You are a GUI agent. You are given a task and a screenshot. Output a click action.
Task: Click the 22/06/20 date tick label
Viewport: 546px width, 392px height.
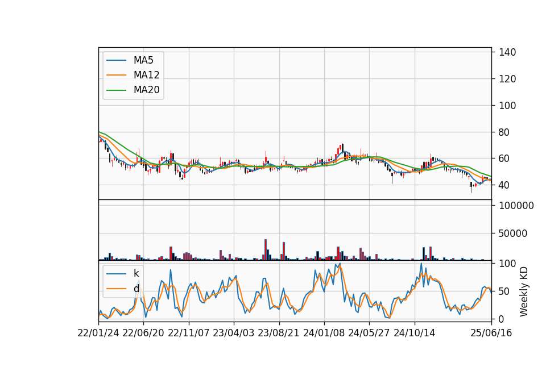[x=143, y=333]
